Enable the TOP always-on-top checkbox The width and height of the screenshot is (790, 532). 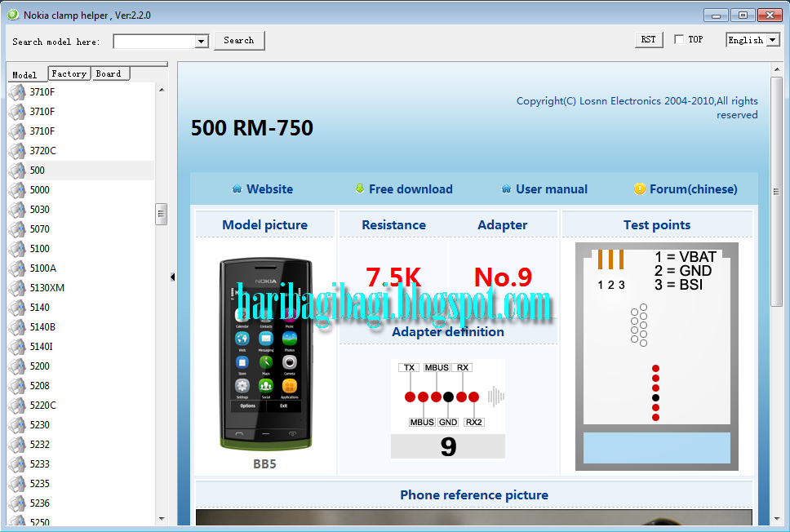click(x=679, y=39)
